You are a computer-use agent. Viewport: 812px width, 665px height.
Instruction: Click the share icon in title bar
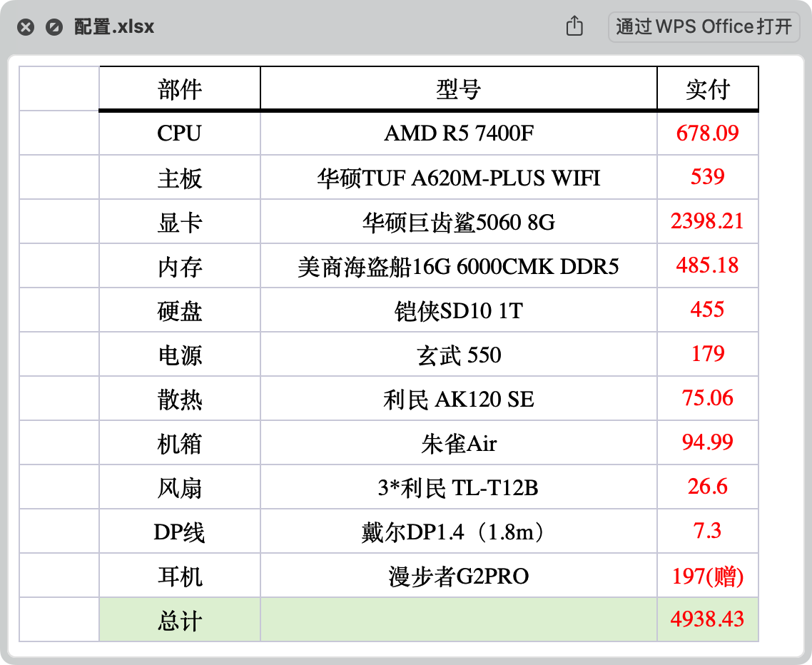pyautogui.click(x=574, y=26)
